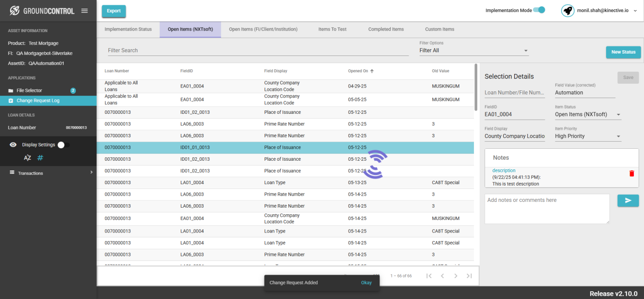Delete the description note with trash icon
The width and height of the screenshot is (644, 299).
(x=632, y=173)
